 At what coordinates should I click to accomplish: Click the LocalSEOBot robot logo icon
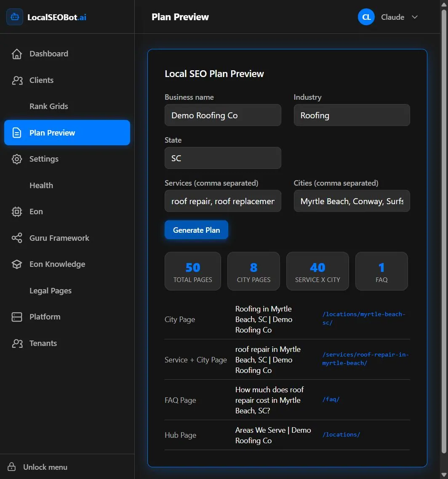tap(15, 17)
